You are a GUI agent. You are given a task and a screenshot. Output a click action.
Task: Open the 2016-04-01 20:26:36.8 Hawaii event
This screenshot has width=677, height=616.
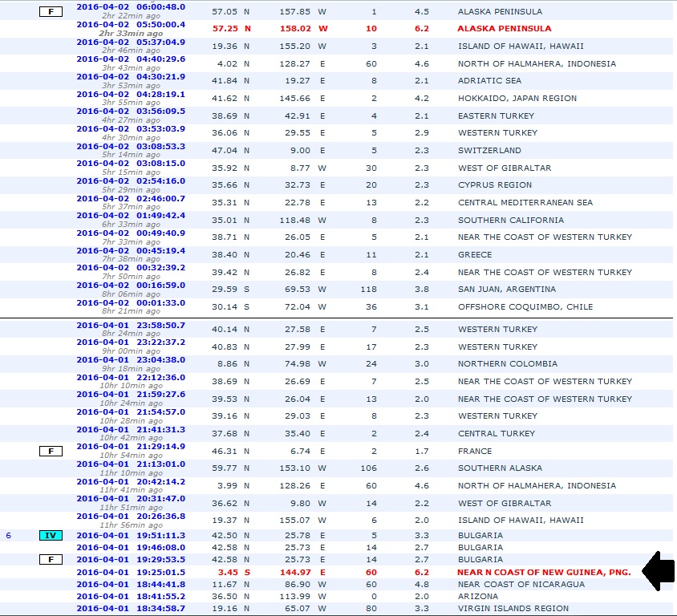pyautogui.click(x=131, y=517)
